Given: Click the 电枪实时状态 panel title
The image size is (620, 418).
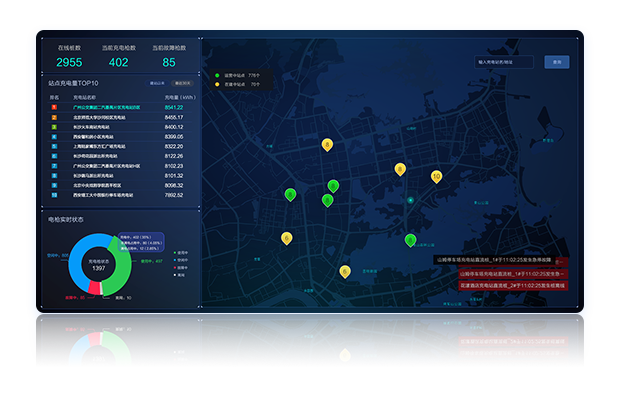Looking at the screenshot, I should click(x=66, y=219).
